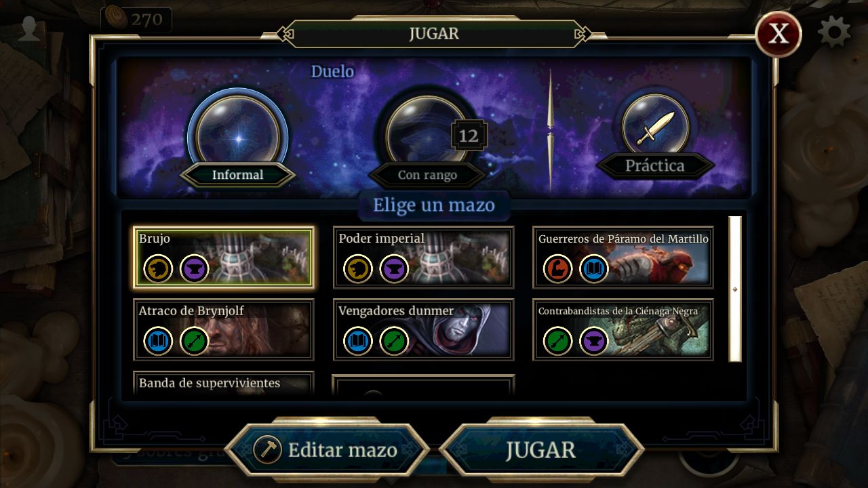
Task: Click the player profile silhouette icon
Action: pyautogui.click(x=28, y=28)
